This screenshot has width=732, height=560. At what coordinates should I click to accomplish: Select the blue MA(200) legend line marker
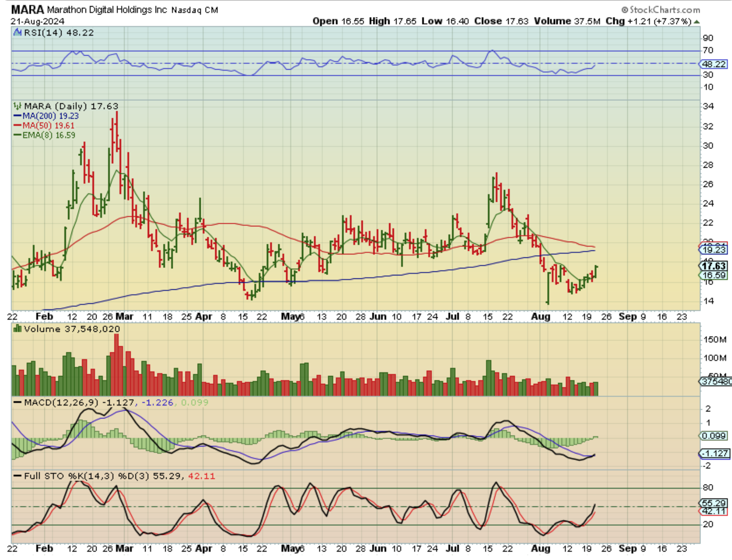tap(18, 116)
